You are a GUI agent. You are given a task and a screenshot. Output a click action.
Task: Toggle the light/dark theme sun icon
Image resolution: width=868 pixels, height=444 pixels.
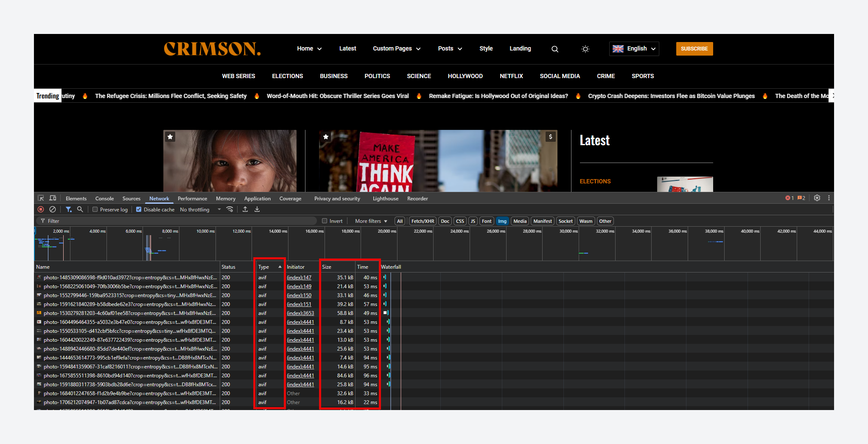pos(585,49)
